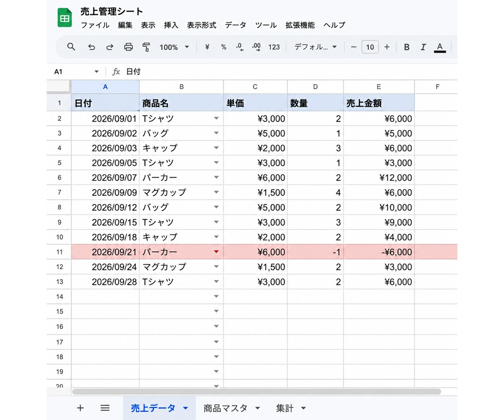Open red dropdown arrow in row 11

tap(216, 252)
